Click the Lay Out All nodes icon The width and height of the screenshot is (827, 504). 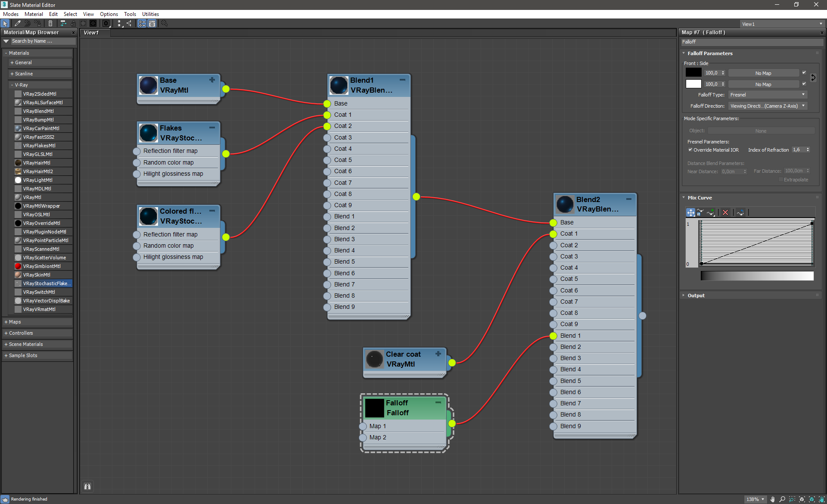[x=119, y=24]
